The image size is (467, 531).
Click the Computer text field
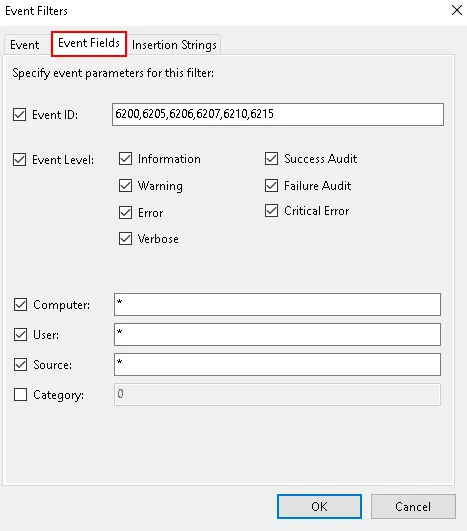coord(277,304)
